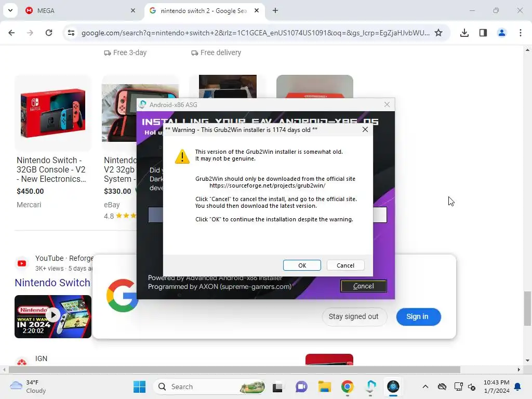Click the muted volume tray icon
The image size is (532, 399).
tap(472, 387)
